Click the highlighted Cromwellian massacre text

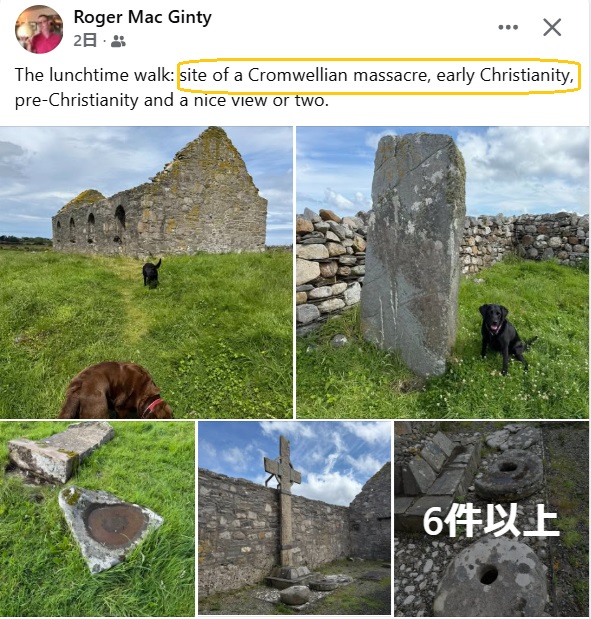[378, 75]
